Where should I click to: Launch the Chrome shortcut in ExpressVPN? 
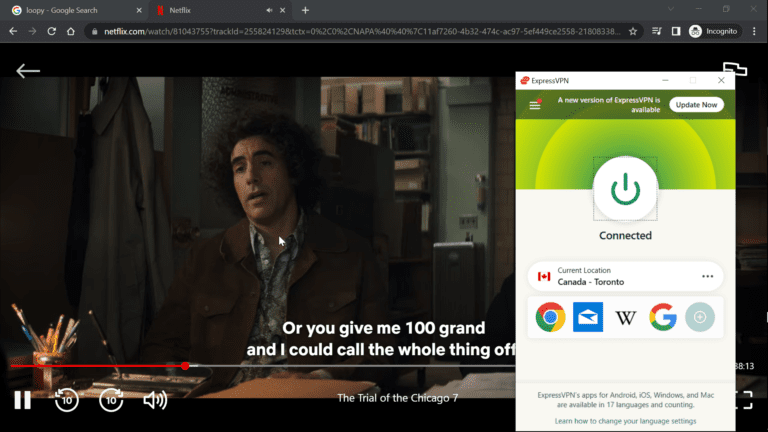(x=549, y=318)
